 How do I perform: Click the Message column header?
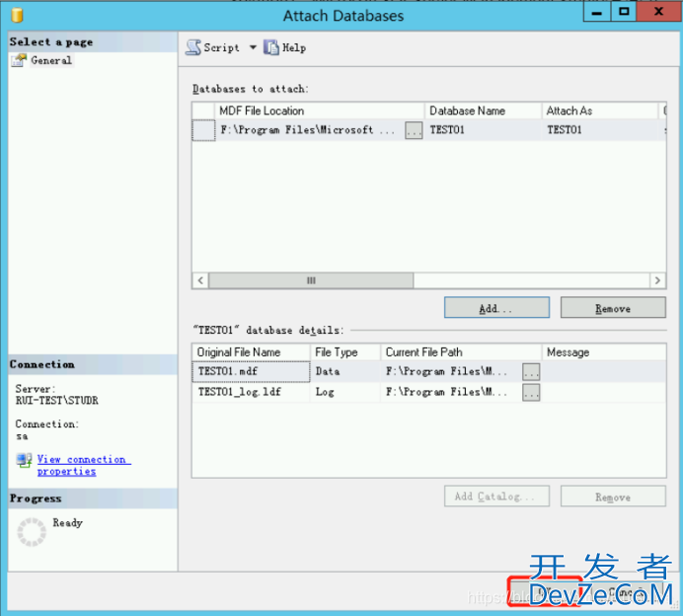click(604, 352)
